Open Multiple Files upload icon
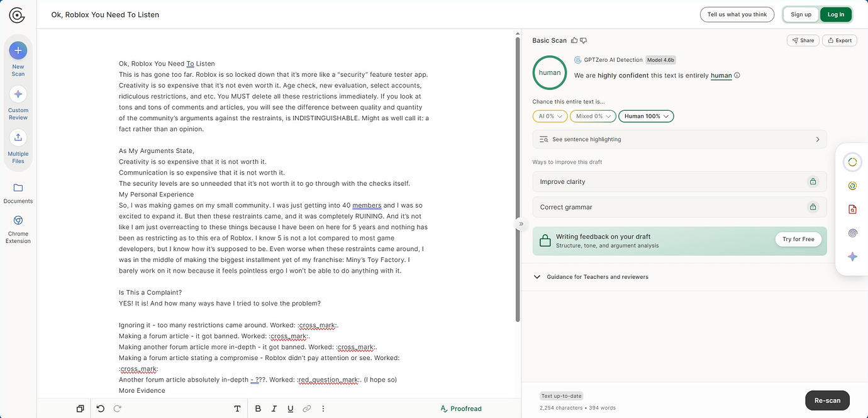 (x=18, y=137)
